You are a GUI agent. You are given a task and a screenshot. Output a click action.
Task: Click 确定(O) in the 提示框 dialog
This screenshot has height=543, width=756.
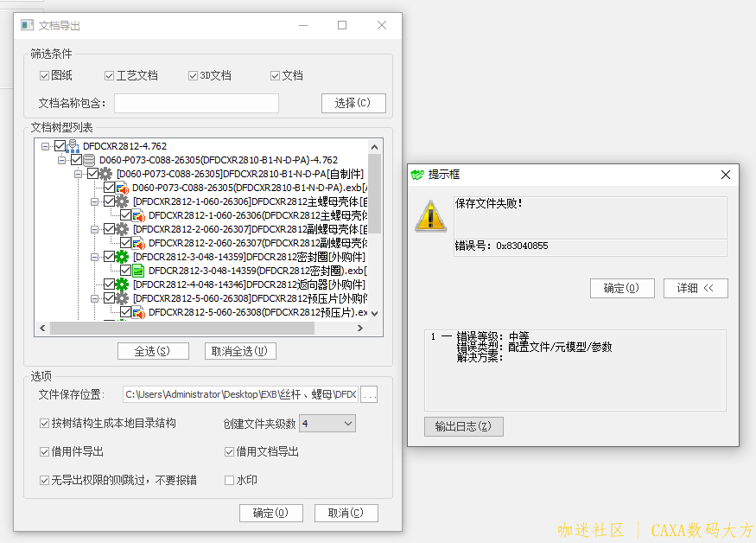coord(622,288)
